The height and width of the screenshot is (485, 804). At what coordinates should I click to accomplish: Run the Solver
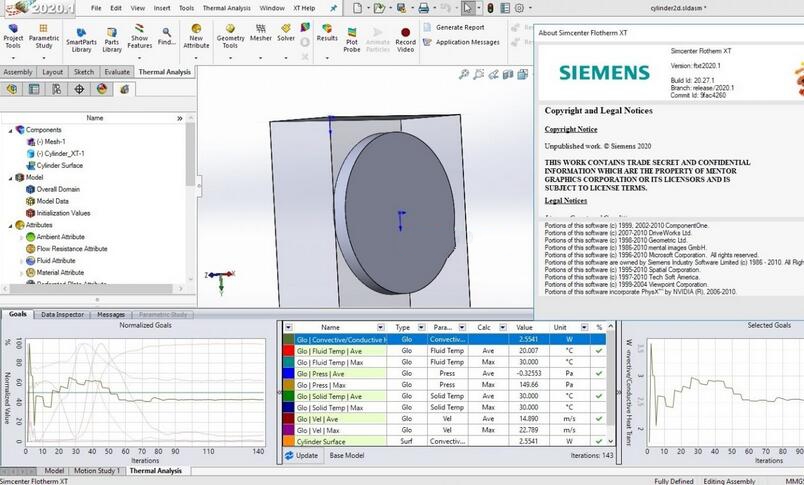(x=286, y=32)
